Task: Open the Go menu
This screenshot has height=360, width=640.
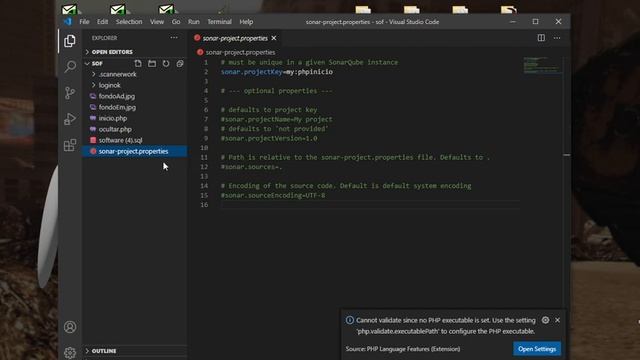Action: [x=176, y=22]
